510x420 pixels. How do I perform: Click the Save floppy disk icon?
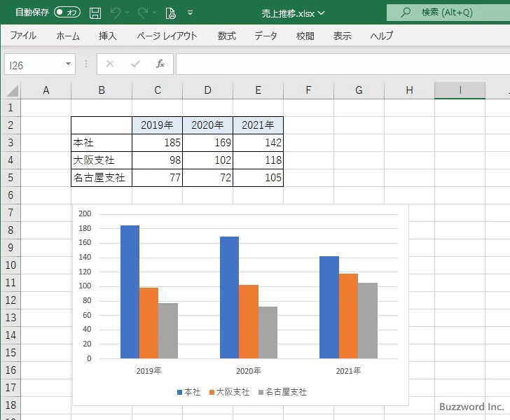pyautogui.click(x=95, y=13)
